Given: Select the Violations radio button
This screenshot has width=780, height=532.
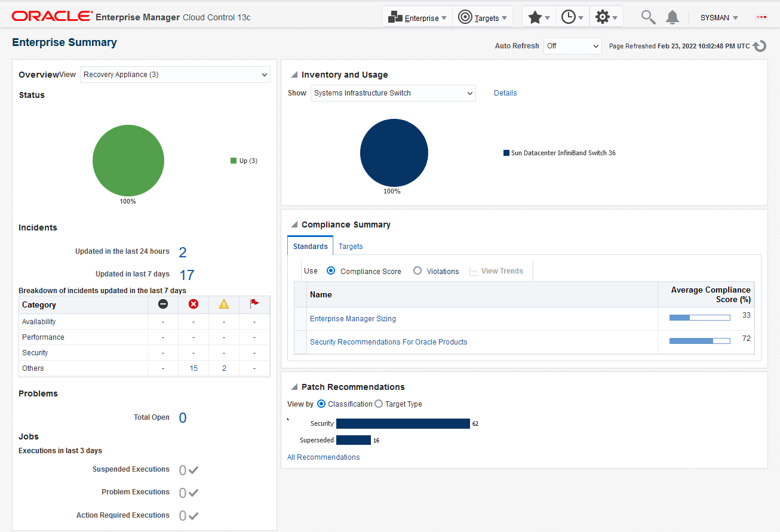Looking at the screenshot, I should [x=417, y=271].
